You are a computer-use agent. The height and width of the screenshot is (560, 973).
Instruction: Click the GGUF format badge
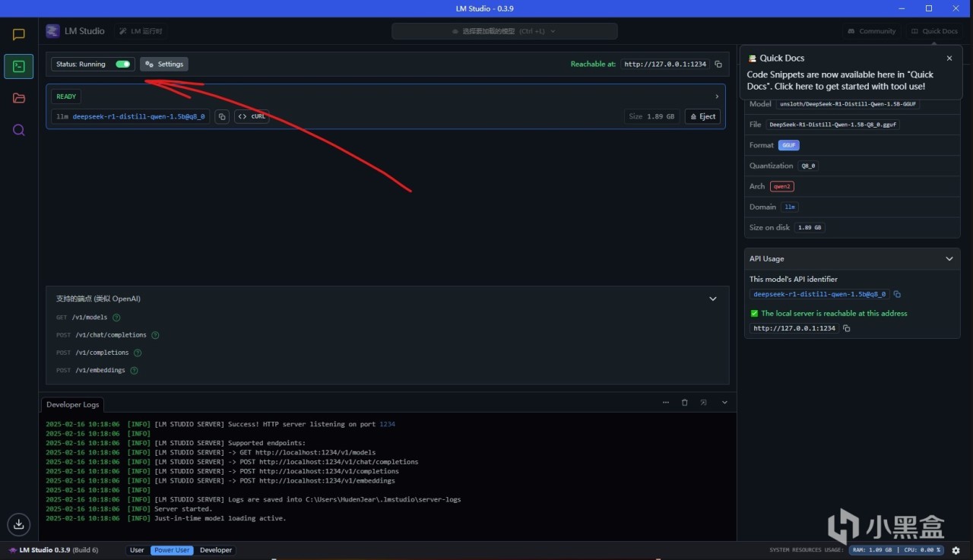[789, 145]
